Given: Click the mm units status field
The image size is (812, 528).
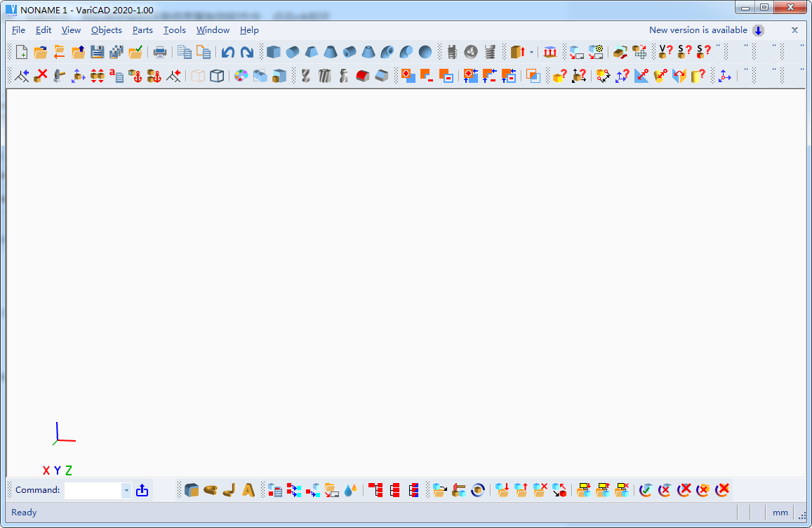Looking at the screenshot, I should pos(780,513).
